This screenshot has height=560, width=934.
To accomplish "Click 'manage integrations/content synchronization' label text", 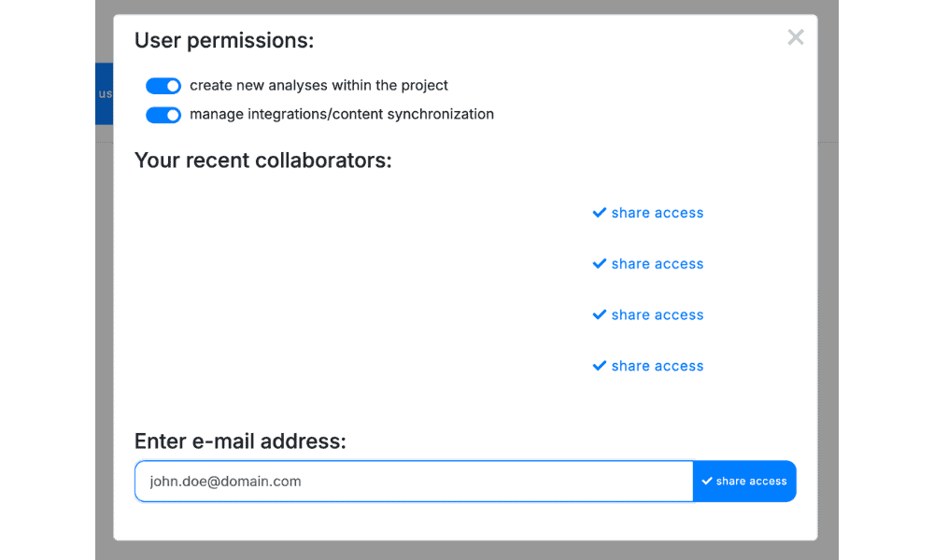I will [342, 115].
